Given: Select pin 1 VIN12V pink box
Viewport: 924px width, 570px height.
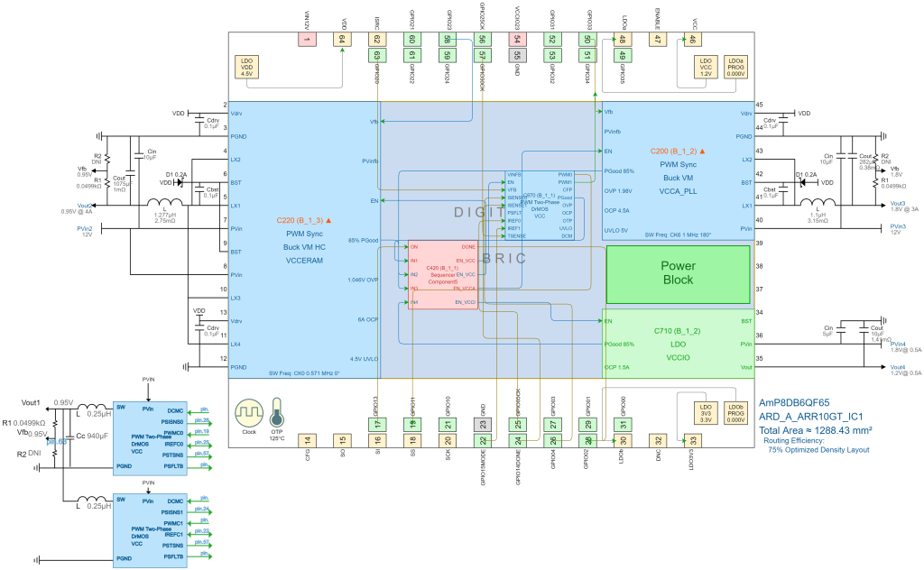Looking at the screenshot, I should (307, 40).
